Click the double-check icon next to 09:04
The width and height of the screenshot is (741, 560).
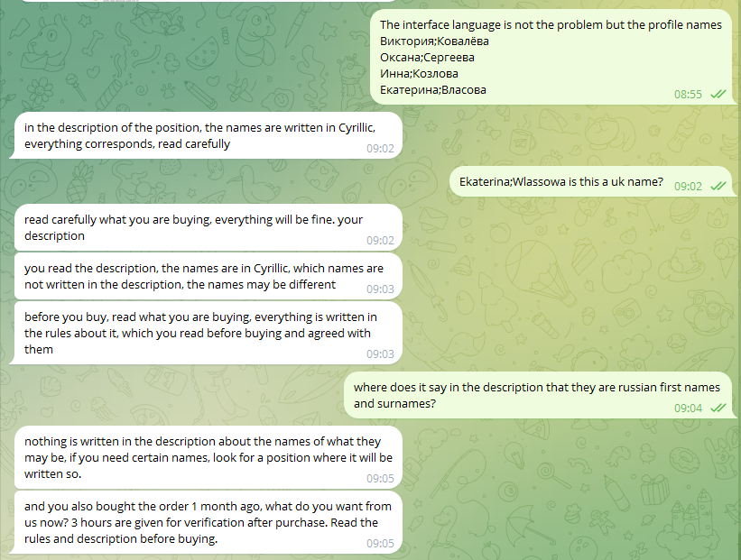click(x=718, y=408)
